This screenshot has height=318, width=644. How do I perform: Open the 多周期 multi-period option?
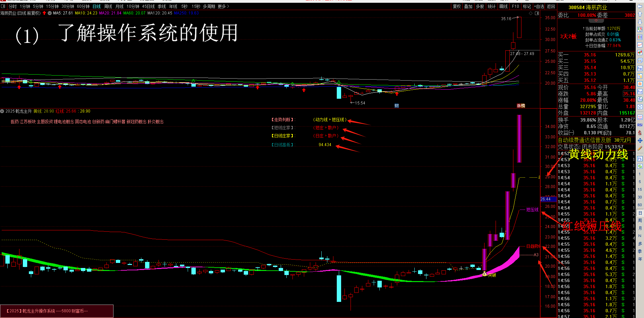pos(209,6)
